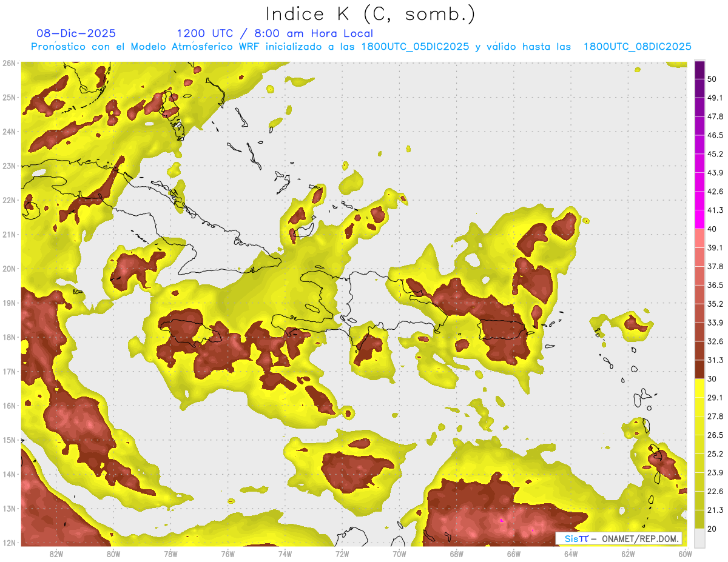The height and width of the screenshot is (562, 728).
Task: Click the latitude axis label "20N"
Action: [9, 269]
